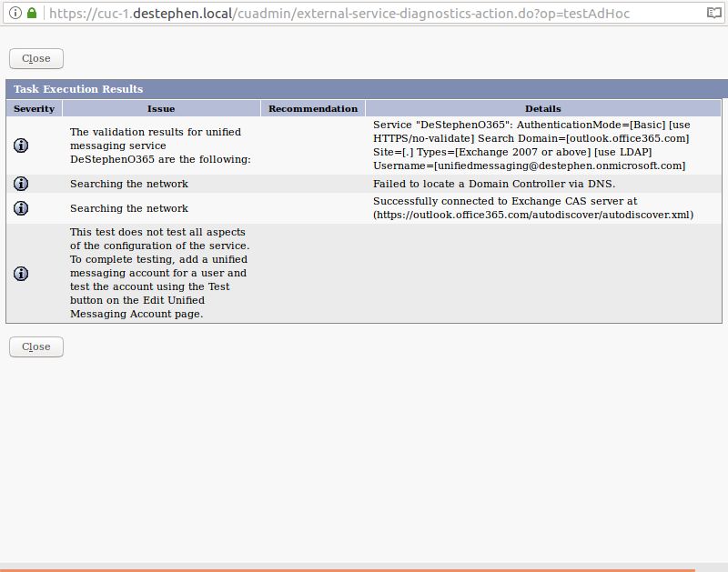
Task: Click info icon beside Failed to locate Domain Controller
Action: [x=21, y=184]
